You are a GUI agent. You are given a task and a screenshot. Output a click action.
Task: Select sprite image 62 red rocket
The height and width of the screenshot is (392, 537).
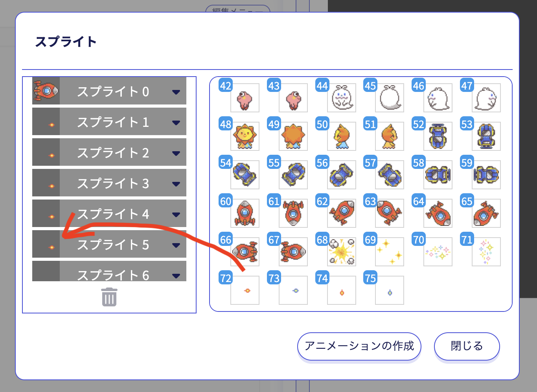[342, 213]
